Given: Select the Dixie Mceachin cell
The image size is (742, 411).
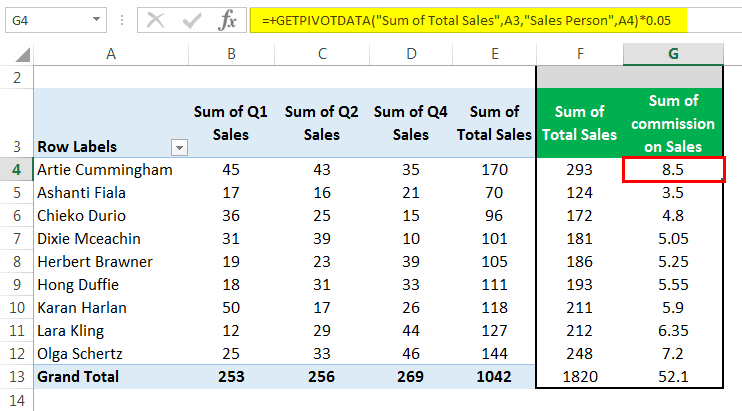Looking at the screenshot, I should (111, 238).
